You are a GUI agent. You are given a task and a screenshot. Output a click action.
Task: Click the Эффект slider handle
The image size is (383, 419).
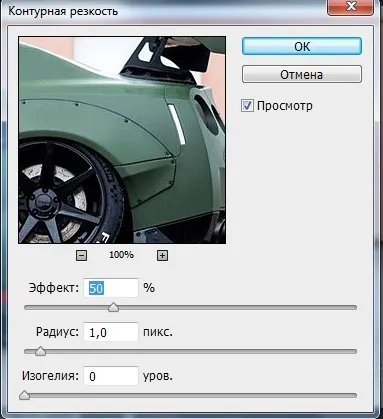point(114,307)
